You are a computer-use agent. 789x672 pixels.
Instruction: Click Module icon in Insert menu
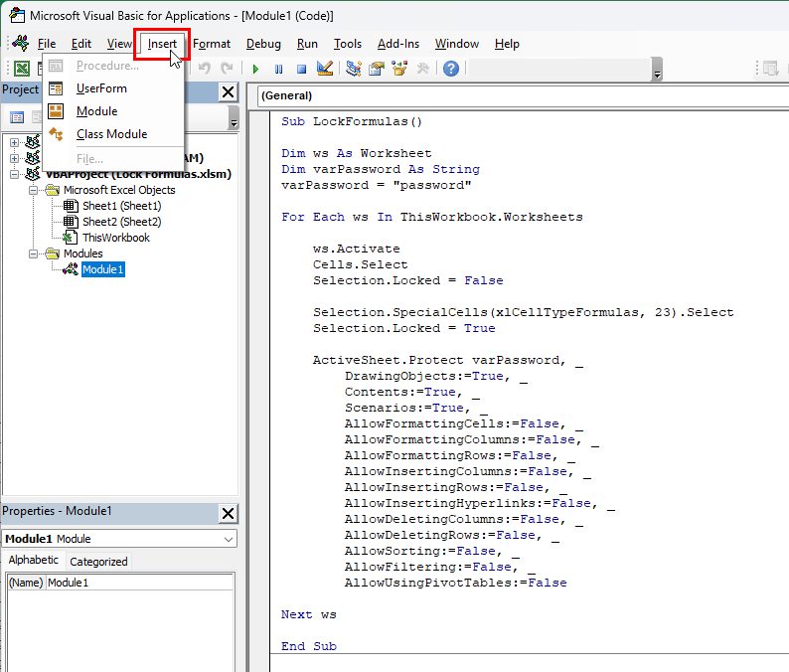click(x=56, y=111)
